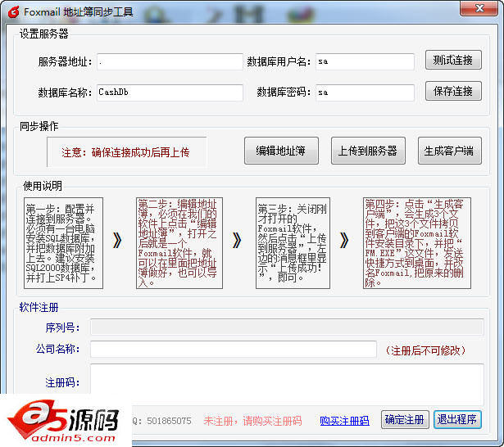Click 上传到服务器 button
Image resolution: width=504 pixels, height=447 pixels.
[x=368, y=151]
